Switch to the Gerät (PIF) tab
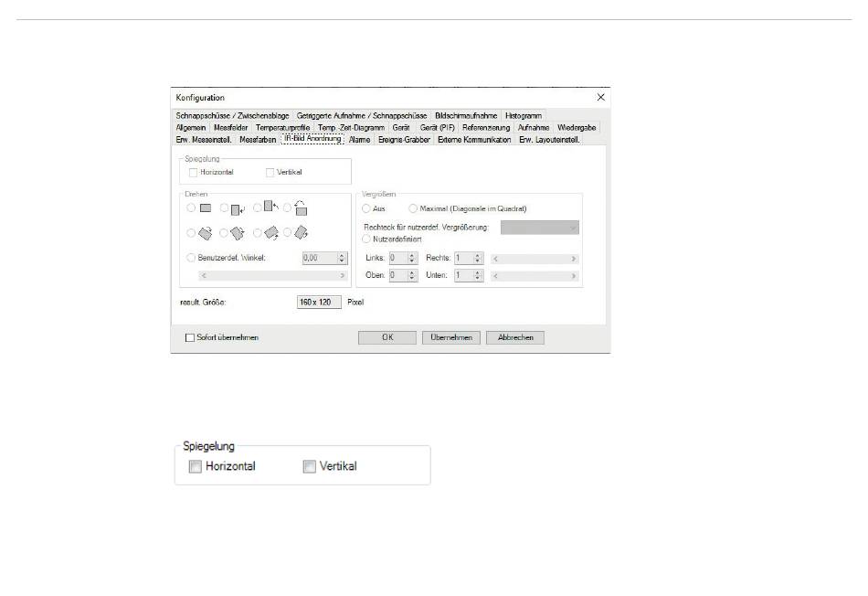 (438, 127)
